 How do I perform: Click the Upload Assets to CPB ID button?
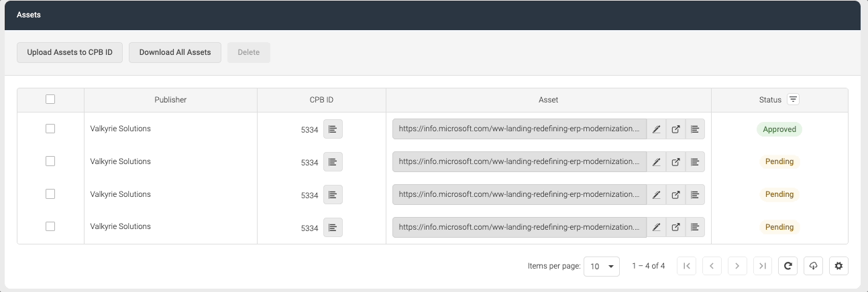pos(70,52)
